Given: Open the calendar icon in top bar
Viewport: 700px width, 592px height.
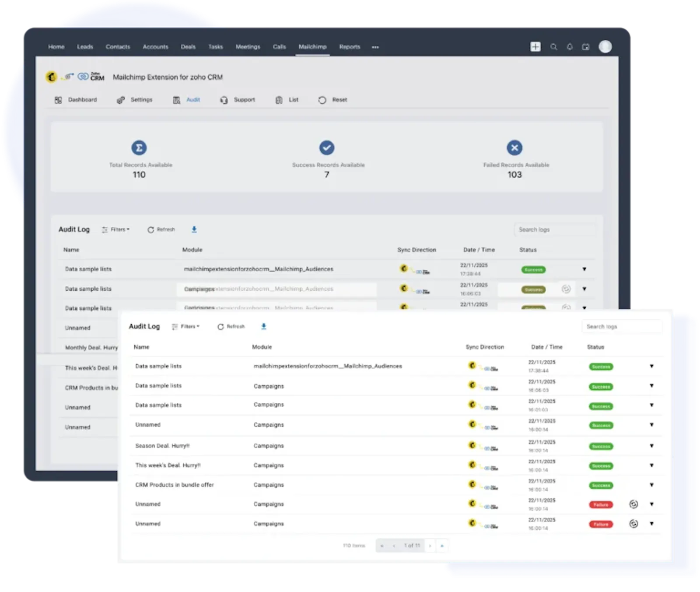Looking at the screenshot, I should tap(585, 47).
